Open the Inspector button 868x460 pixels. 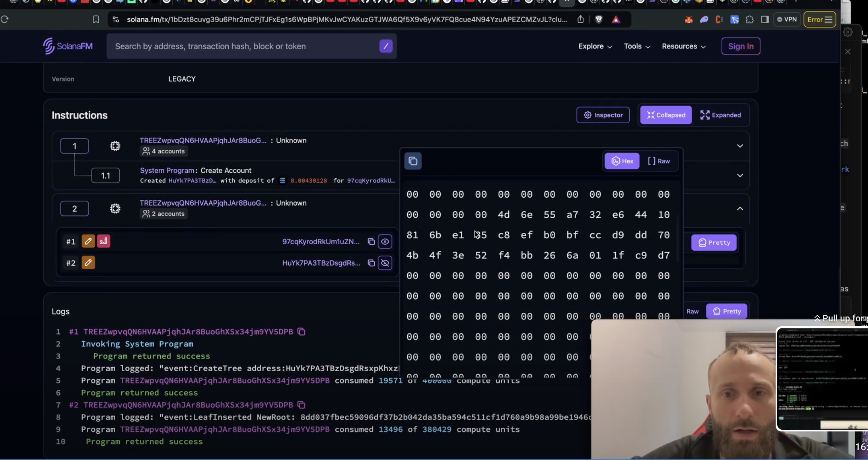(603, 115)
